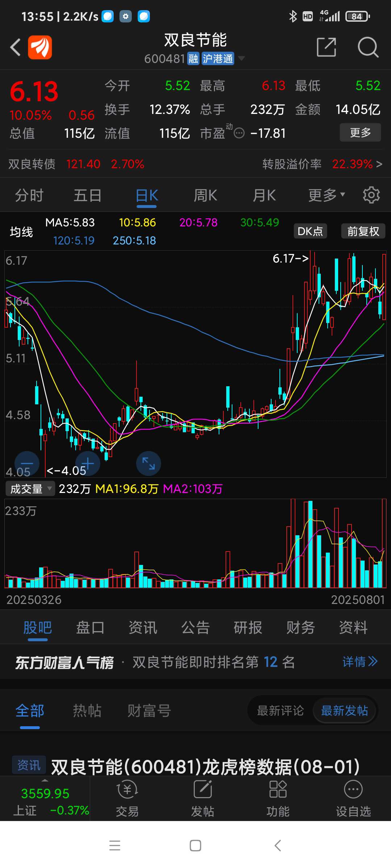Tap the 更多 quote details button
391x868 pixels.
(x=360, y=132)
